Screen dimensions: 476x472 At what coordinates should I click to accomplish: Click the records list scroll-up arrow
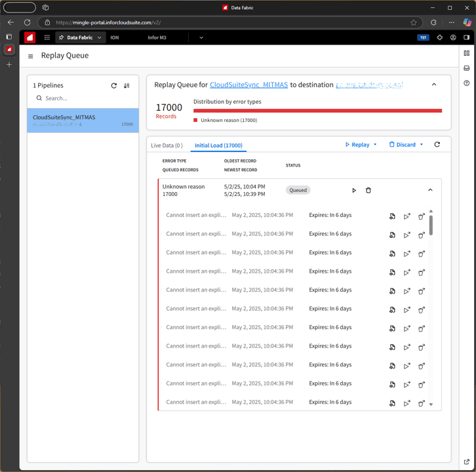[x=431, y=211]
